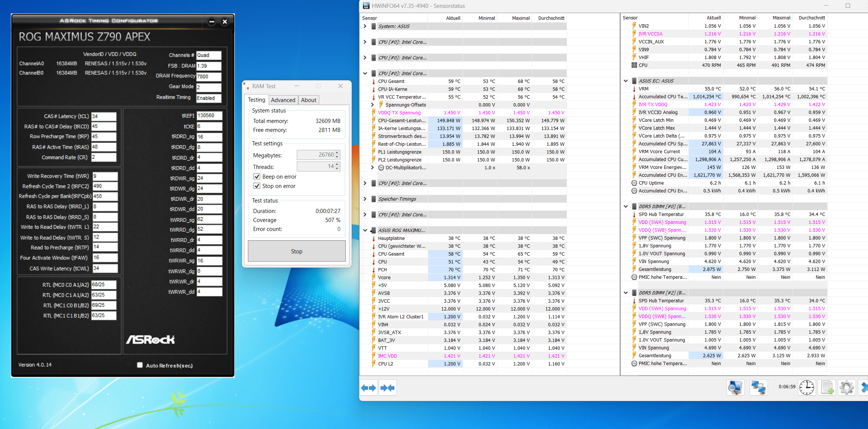Click the RTL (MC0 C0 A1/A2) field
Image resolution: width=868 pixels, height=429 pixels.
[104, 285]
